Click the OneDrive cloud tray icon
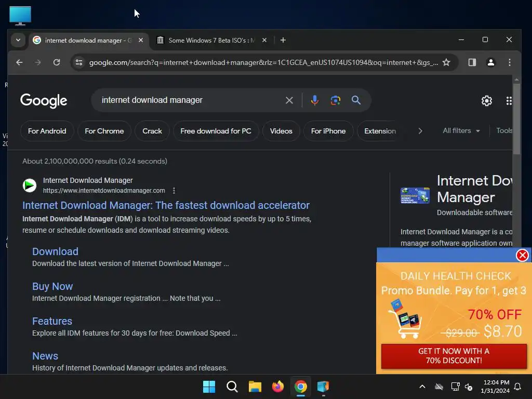532x399 pixels. tap(438, 387)
